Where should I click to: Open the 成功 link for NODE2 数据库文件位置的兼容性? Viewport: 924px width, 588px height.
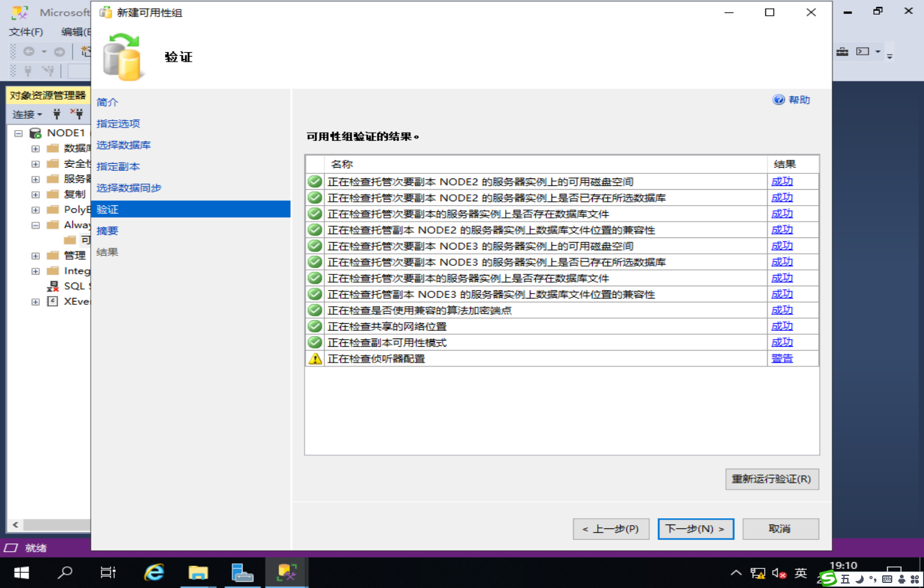[x=782, y=230]
